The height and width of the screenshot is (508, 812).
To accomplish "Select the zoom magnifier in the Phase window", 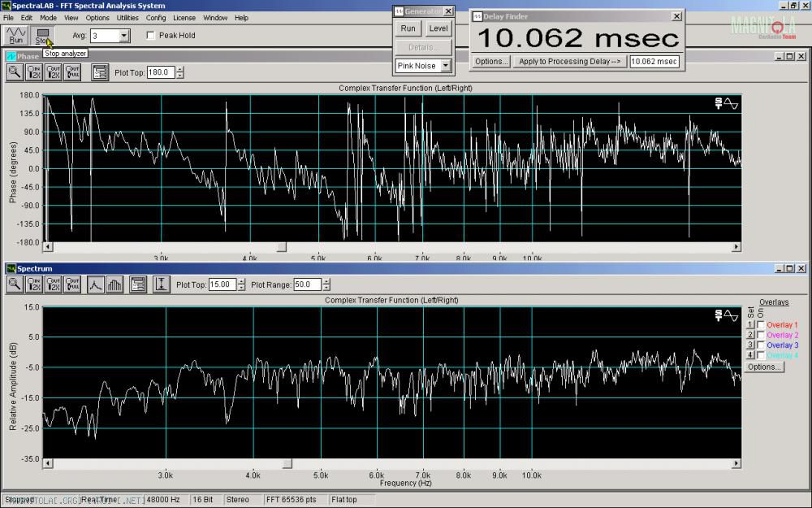I will [15, 72].
